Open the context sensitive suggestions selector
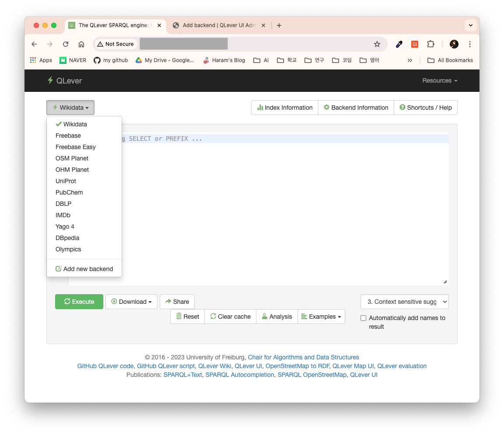The width and height of the screenshot is (504, 435). [404, 302]
